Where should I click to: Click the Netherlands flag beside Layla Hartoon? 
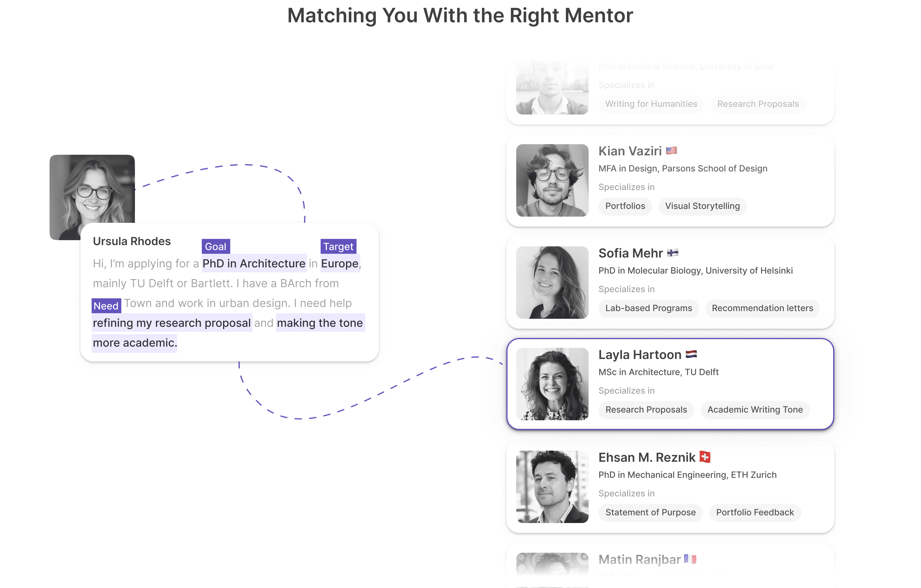pos(691,354)
